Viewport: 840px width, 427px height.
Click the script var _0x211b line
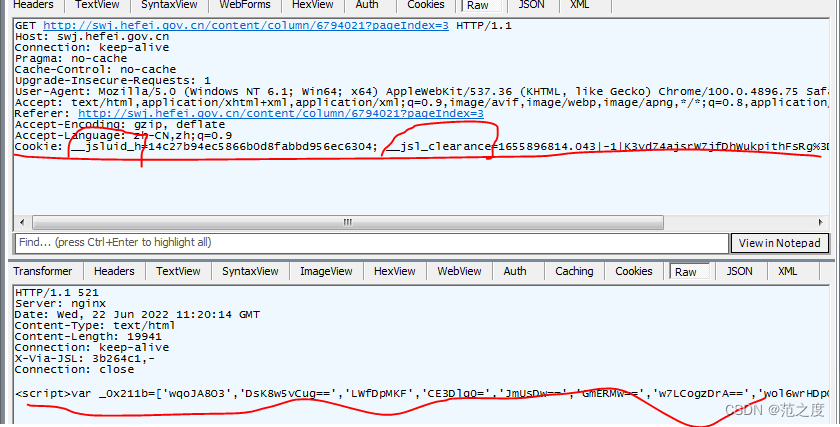[421, 394]
